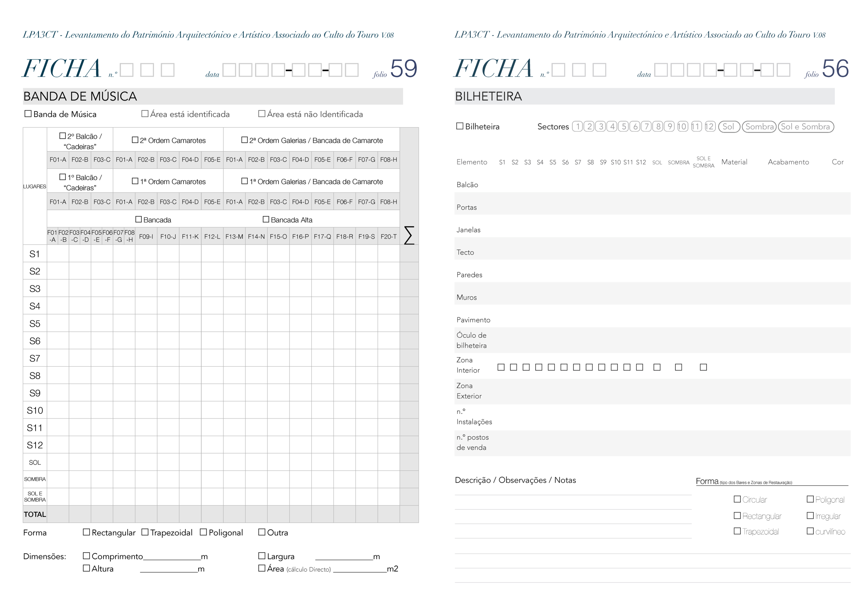
Task: Click the S1 row label
Action: pyautogui.click(x=35, y=254)
